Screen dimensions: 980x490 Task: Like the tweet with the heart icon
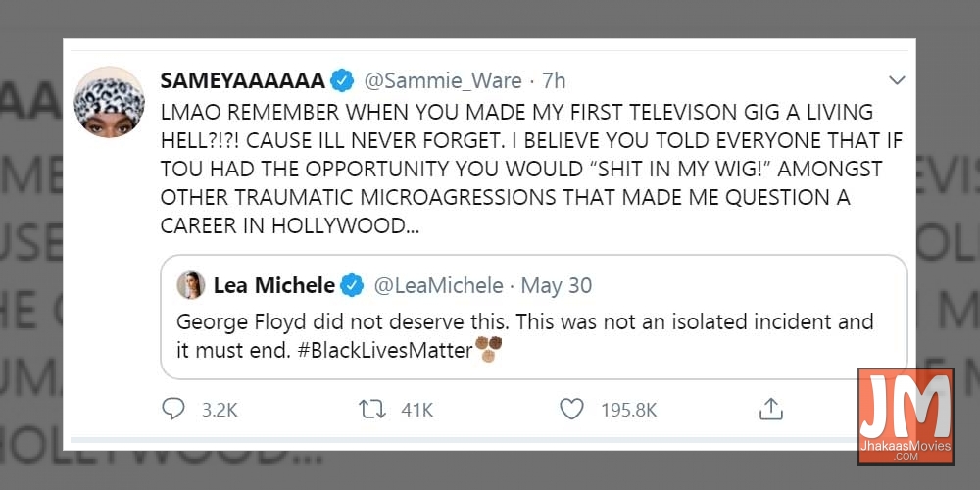[571, 409]
